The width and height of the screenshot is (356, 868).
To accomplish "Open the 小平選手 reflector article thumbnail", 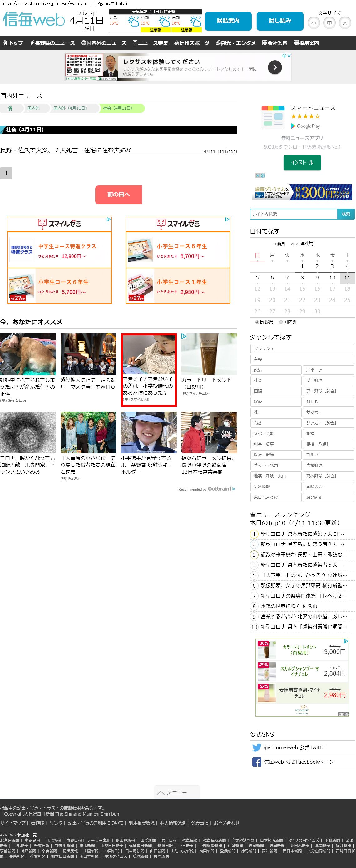I will (149, 432).
